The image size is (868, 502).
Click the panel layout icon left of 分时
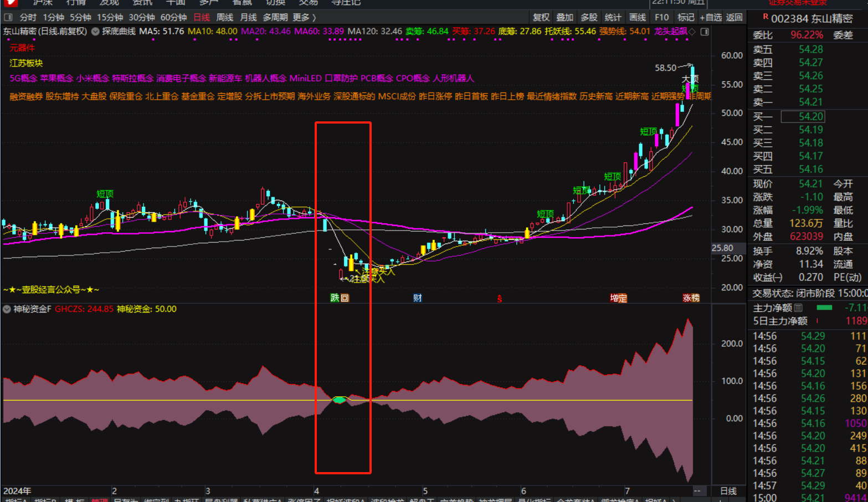8,17
